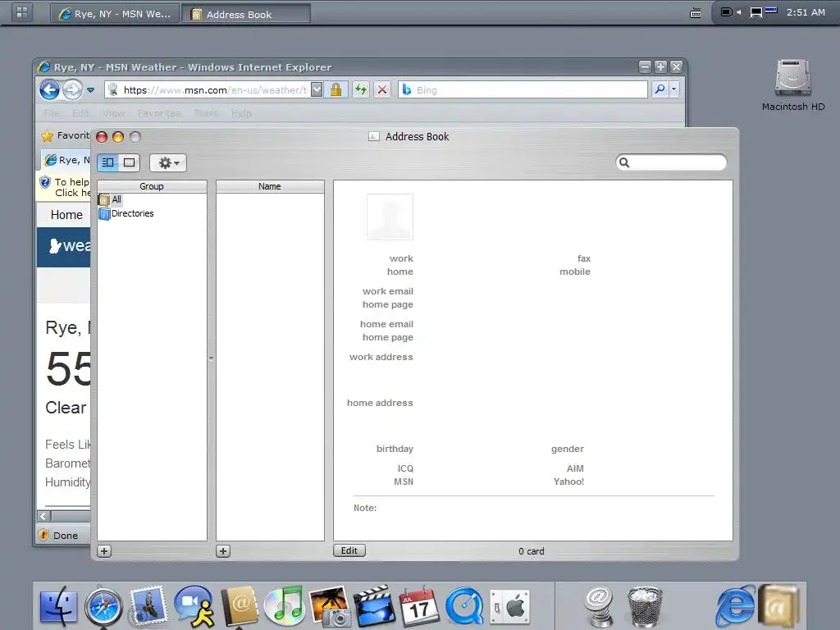Screen dimensions: 840x630
Task: Open the File menu in Internet Explorer
Action: (52, 113)
